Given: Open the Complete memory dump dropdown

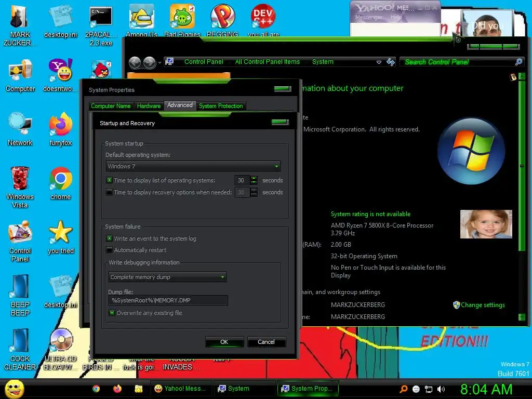Looking at the screenshot, I should [167, 277].
